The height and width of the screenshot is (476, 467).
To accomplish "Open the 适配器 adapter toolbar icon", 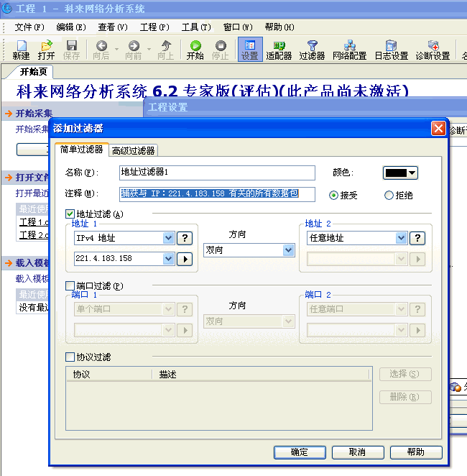I will (279, 50).
